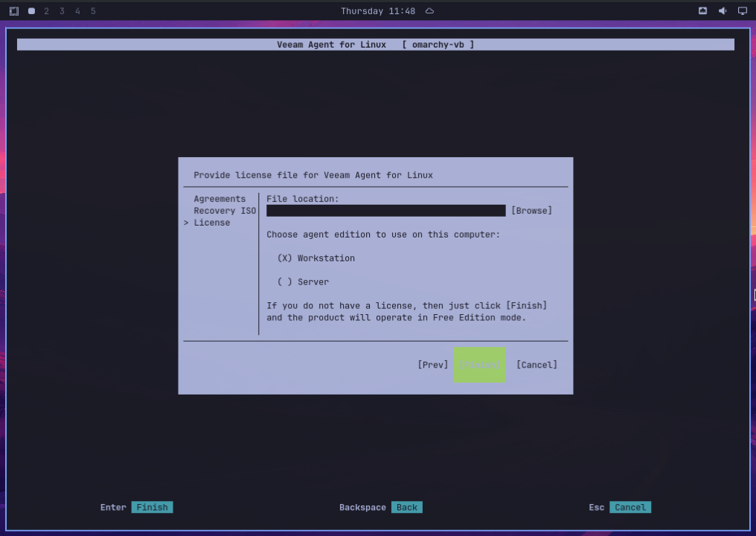Click the Free Edition mode note
Image resolution: width=756 pixels, height=536 pixels.
tap(407, 312)
